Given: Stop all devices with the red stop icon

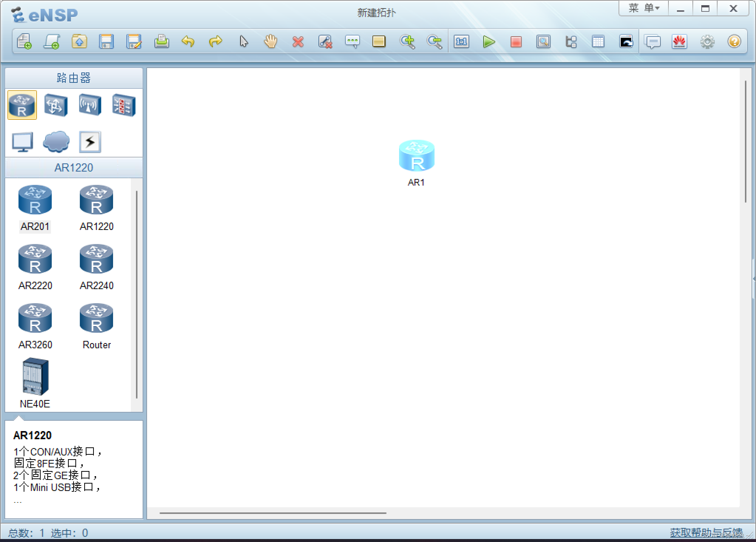Looking at the screenshot, I should pyautogui.click(x=516, y=42).
